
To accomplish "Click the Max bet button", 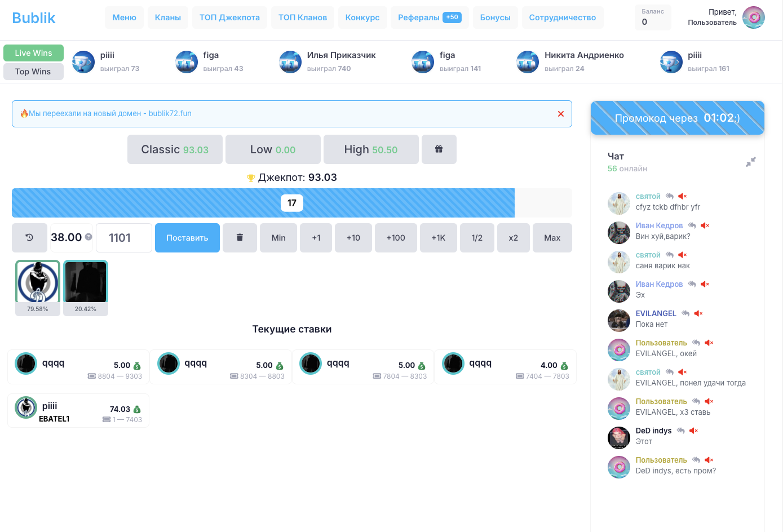I will click(552, 238).
